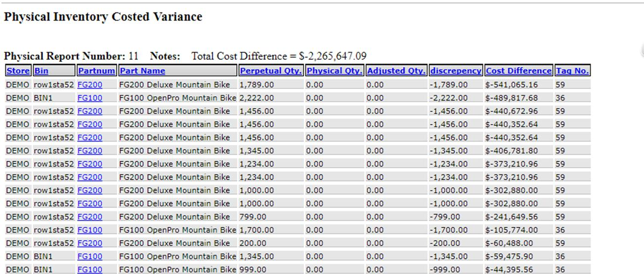Sort by Partnum column header
The image size is (644, 274).
pos(96,71)
